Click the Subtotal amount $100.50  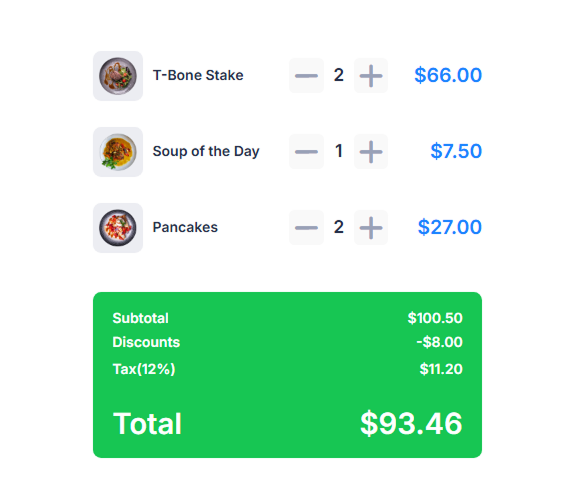(435, 318)
